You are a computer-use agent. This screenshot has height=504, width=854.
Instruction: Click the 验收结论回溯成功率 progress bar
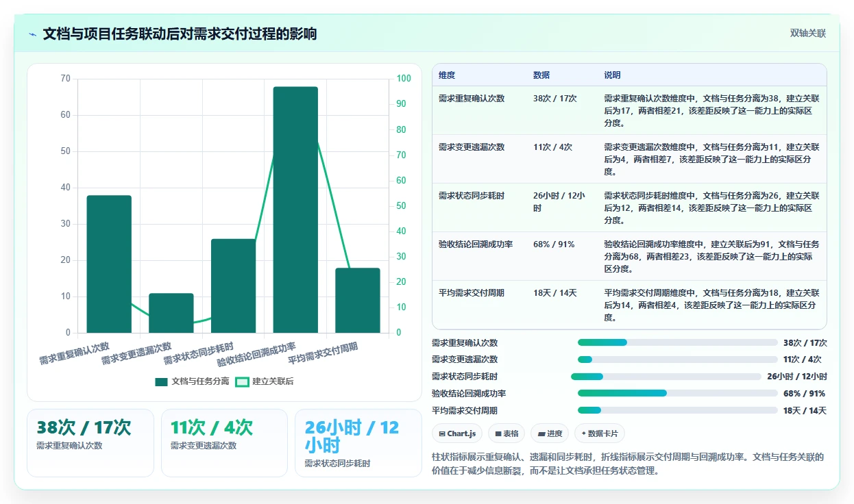pos(678,393)
